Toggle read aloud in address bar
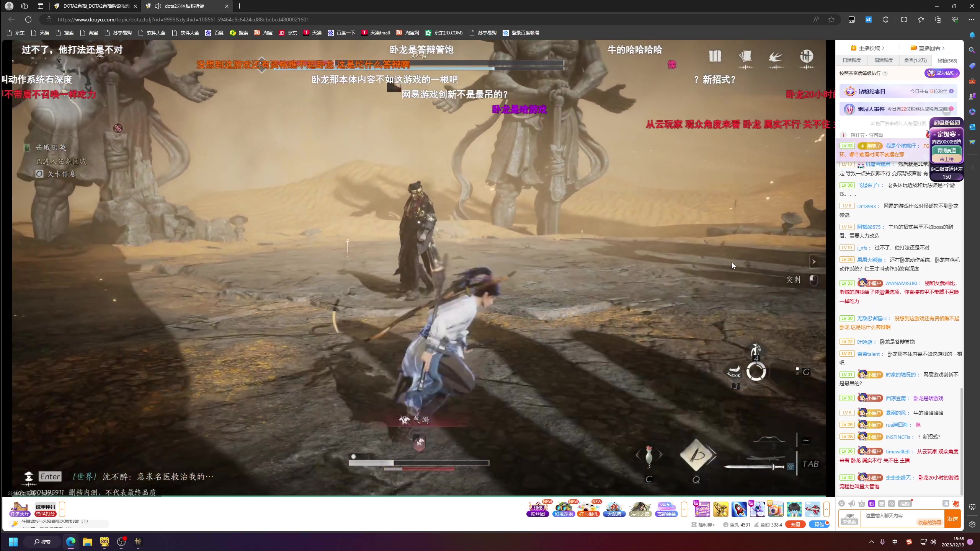The width and height of the screenshot is (980, 551). coord(816,20)
